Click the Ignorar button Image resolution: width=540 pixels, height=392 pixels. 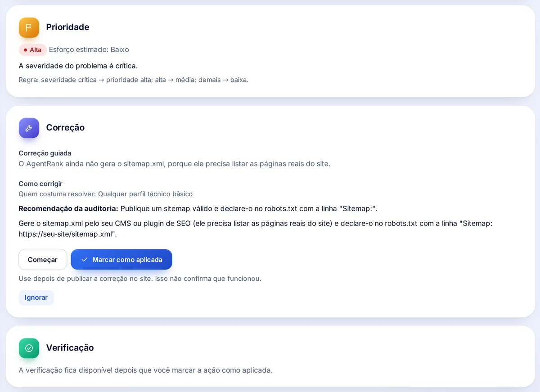tap(36, 297)
